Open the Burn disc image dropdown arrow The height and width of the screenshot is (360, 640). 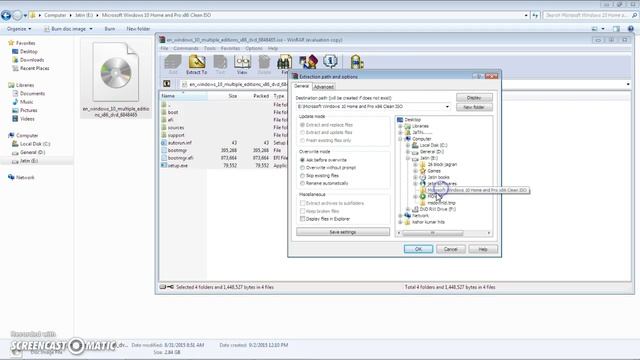pyautogui.click(x=91, y=29)
